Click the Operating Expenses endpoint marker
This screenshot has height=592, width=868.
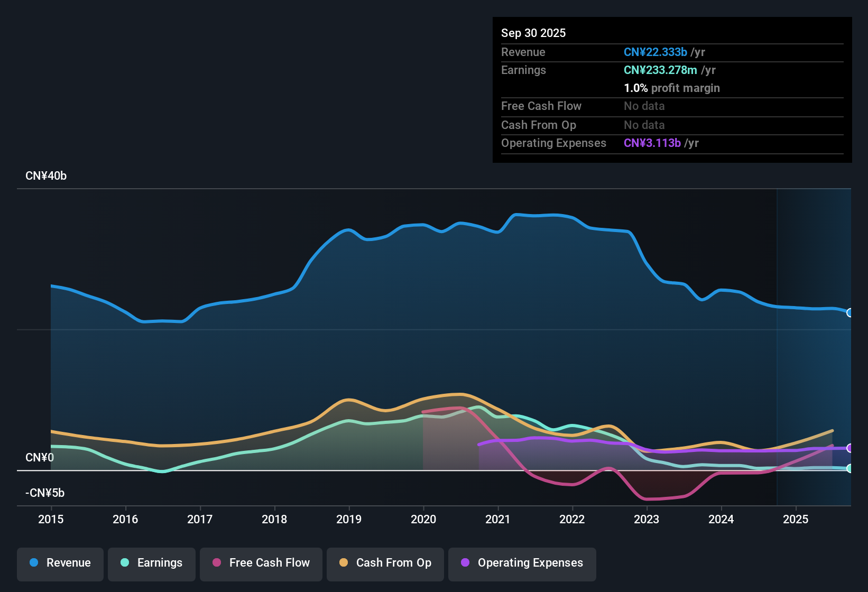coord(850,448)
